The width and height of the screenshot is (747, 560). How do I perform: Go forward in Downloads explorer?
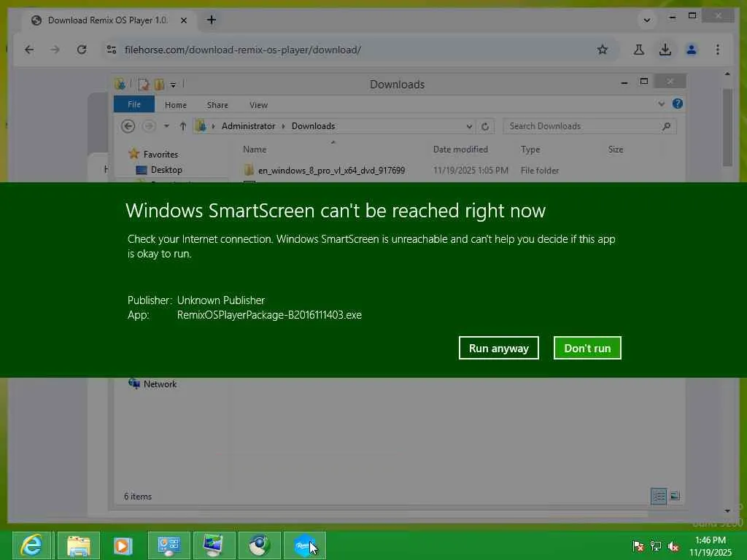coord(149,126)
